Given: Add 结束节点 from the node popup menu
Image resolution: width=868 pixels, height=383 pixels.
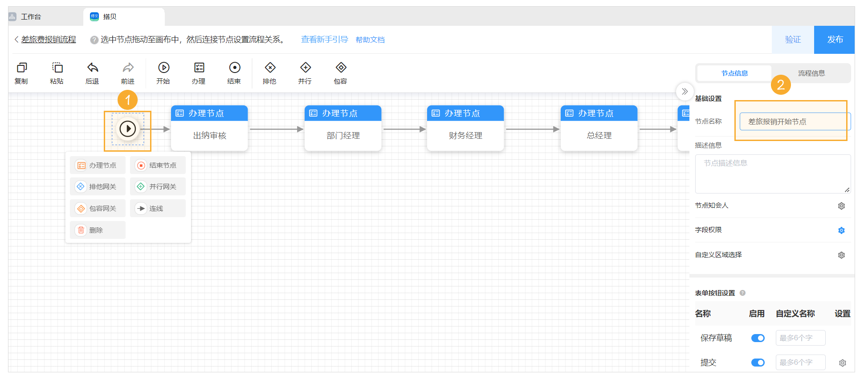Looking at the screenshot, I should (158, 165).
